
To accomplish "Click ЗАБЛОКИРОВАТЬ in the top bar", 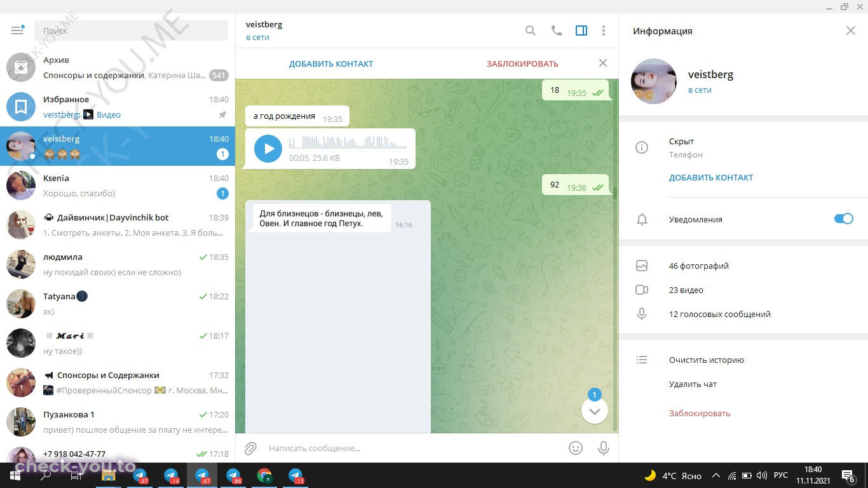I will tap(522, 64).
